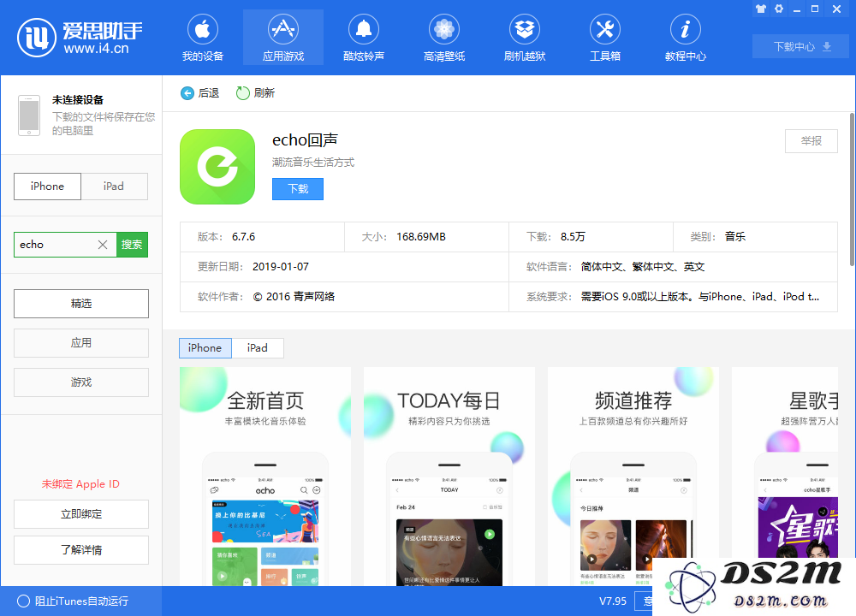Report the app with 举报 button

pos(811,141)
